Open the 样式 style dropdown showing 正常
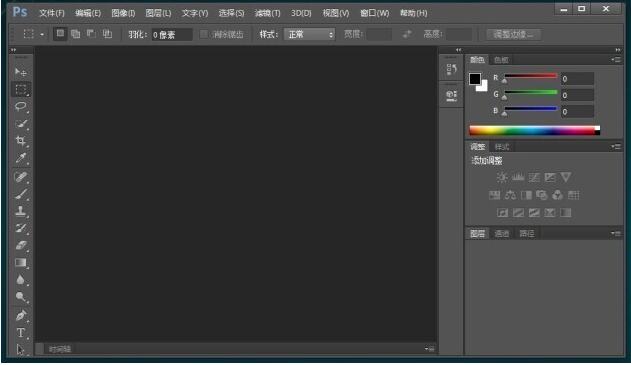Viewport: 631px width, 365px height. pyautogui.click(x=309, y=34)
